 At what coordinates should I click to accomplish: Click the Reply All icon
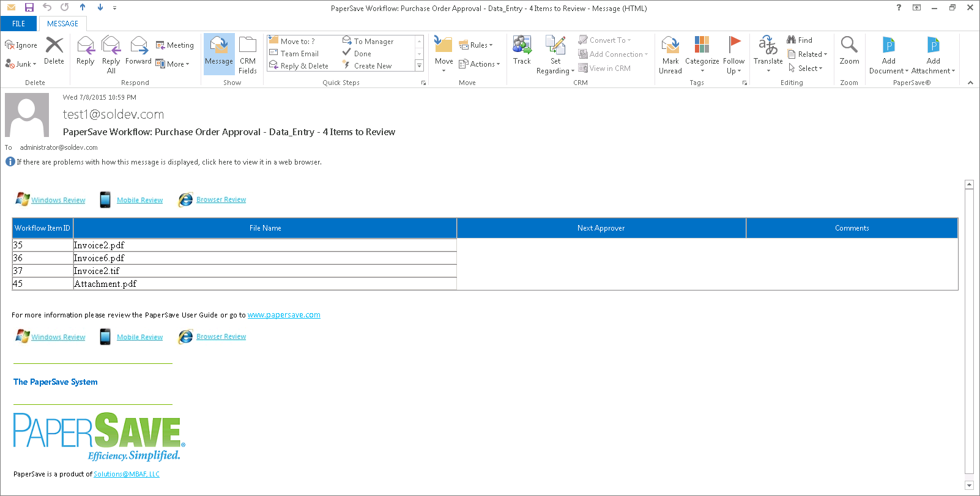(111, 45)
